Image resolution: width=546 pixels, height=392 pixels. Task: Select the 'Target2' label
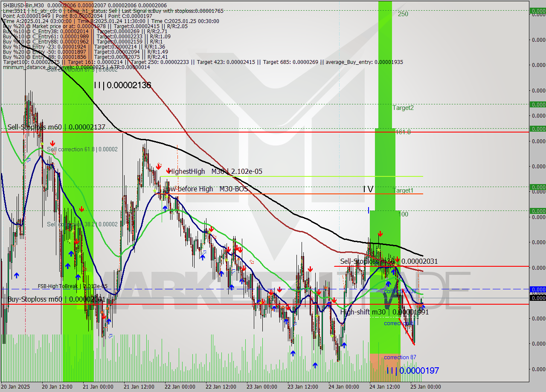click(x=403, y=108)
